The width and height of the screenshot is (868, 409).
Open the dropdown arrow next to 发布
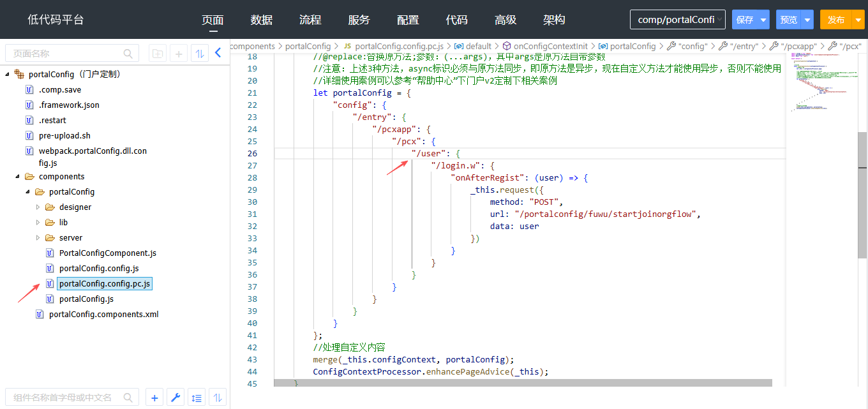coord(858,20)
